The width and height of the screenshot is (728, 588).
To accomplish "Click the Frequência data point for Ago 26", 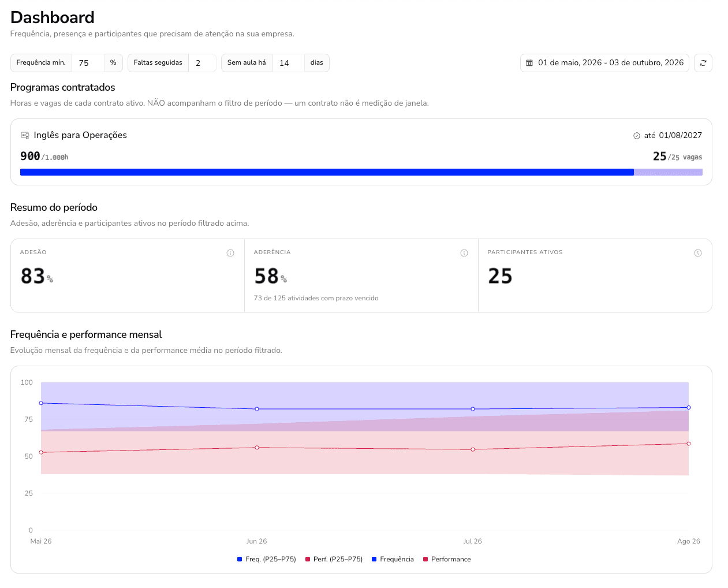I will 689,408.
